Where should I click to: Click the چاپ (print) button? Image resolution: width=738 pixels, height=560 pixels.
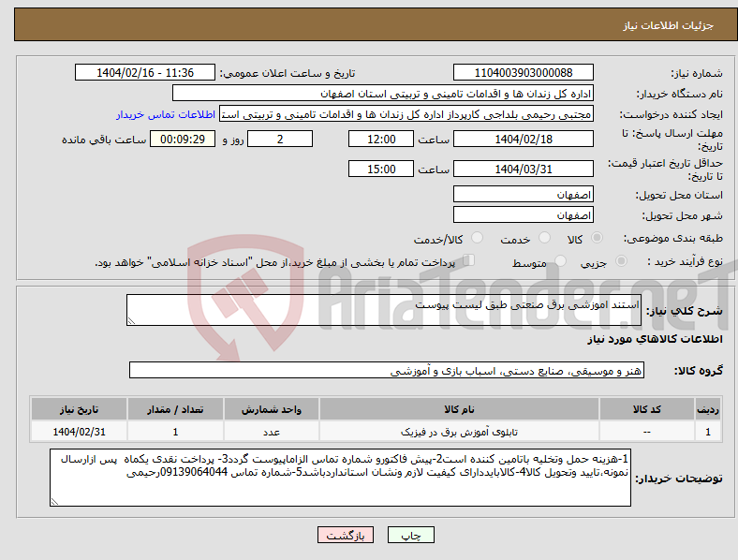pos(410,535)
